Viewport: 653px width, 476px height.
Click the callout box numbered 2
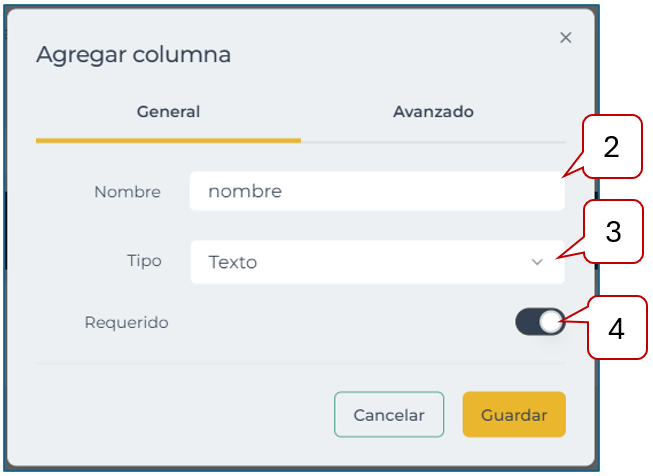point(611,149)
